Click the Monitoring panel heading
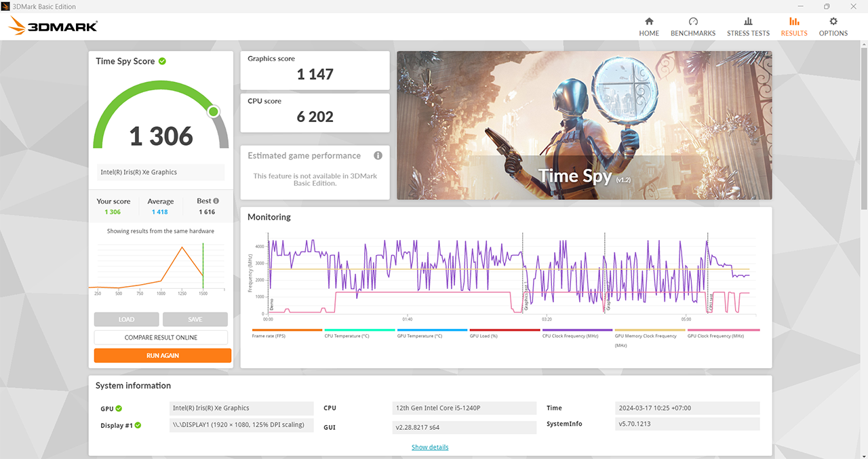 tap(269, 217)
